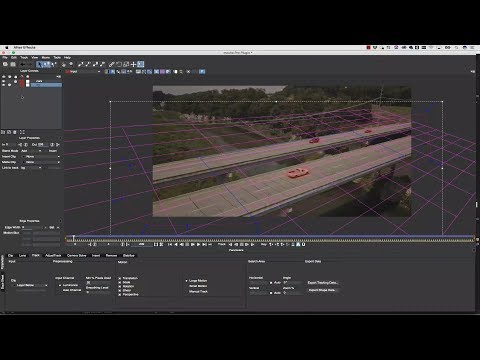
Task: Select the crosshair transform tool in the toolbar
Action: click(x=133, y=64)
